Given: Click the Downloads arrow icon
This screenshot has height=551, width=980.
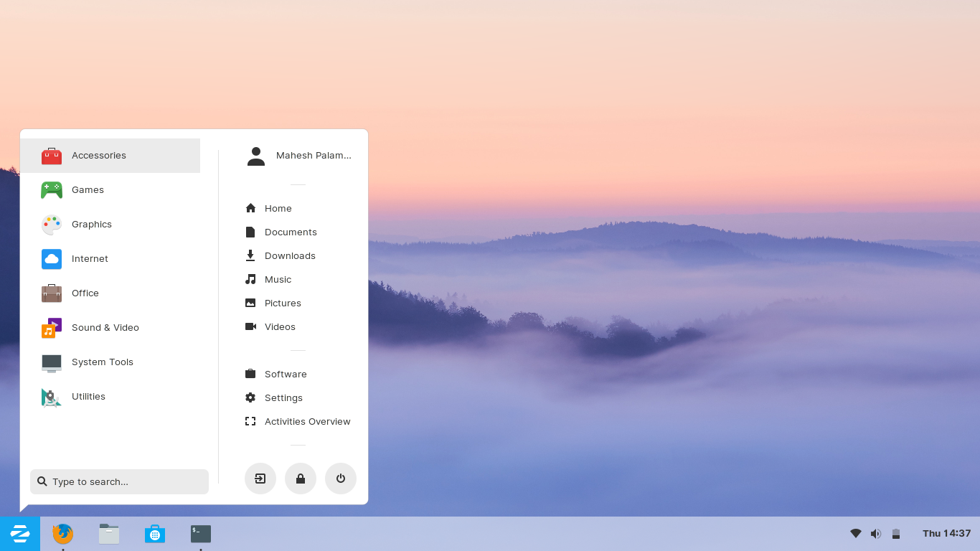Looking at the screenshot, I should (250, 255).
